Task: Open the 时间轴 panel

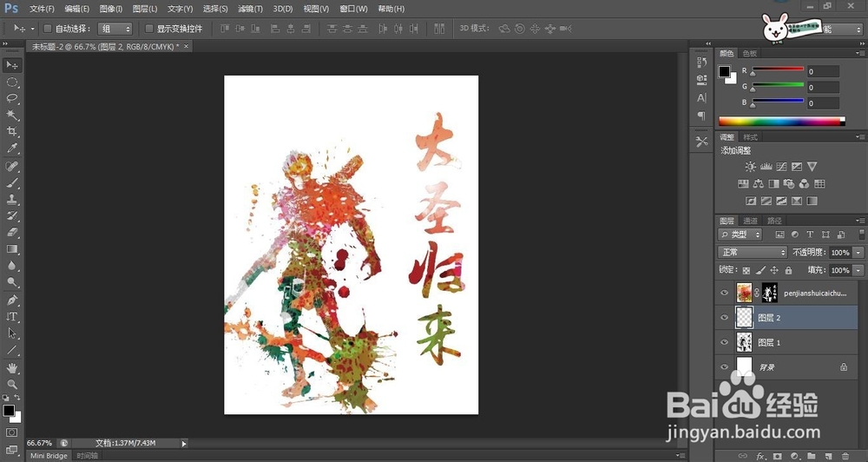Action: tap(87, 456)
